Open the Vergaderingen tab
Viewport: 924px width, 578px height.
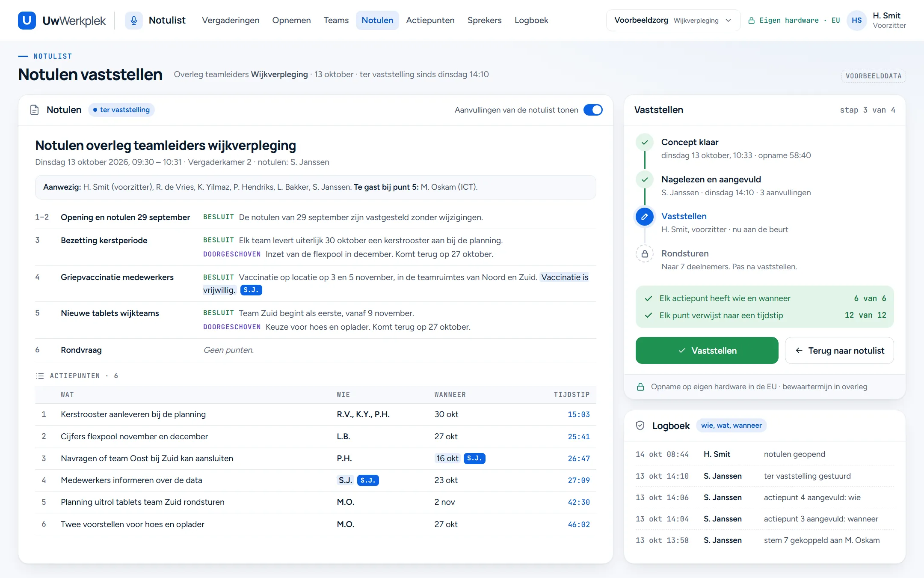pos(231,21)
